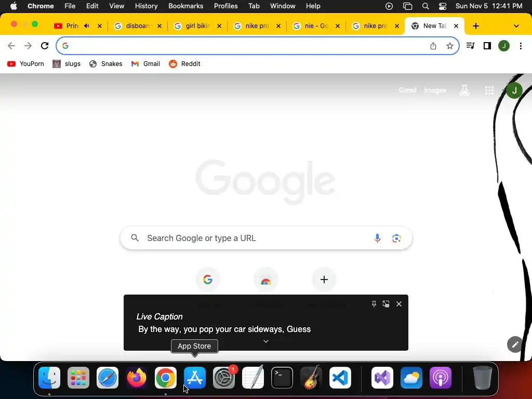Viewport: 532px width, 399px height.
Task: Launch Terminal from the Dock
Action: point(282,378)
